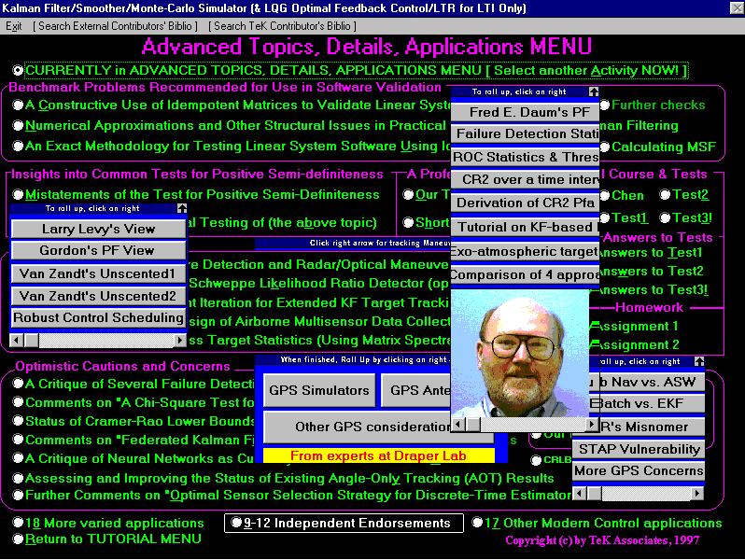The height and width of the screenshot is (560, 745).
Task: Choose the Calculating MSF radio option
Action: click(x=605, y=147)
